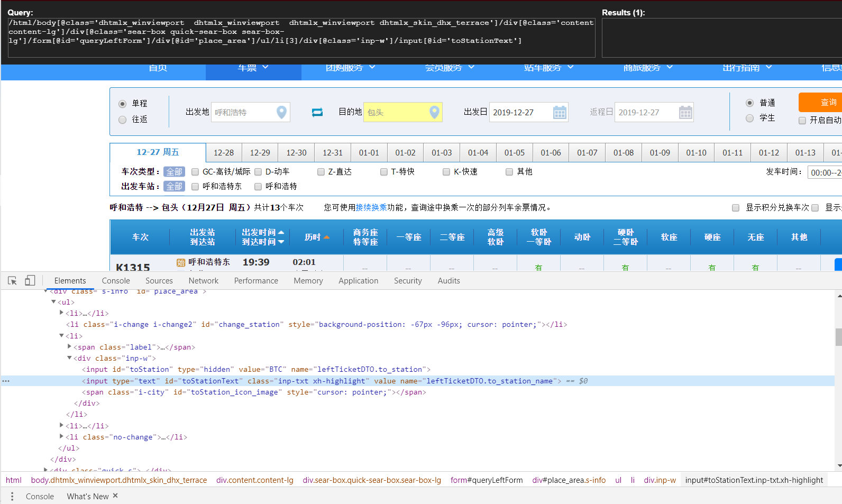Open the 接续换乘 link

[371, 208]
